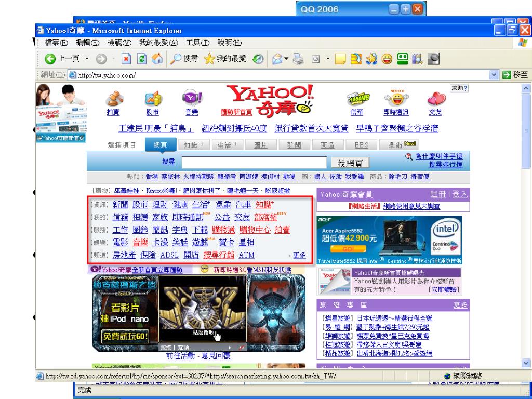Viewport: 532px width, 399px height.
Task: Click the 點選播放 video thumbnail
Action: 203,308
